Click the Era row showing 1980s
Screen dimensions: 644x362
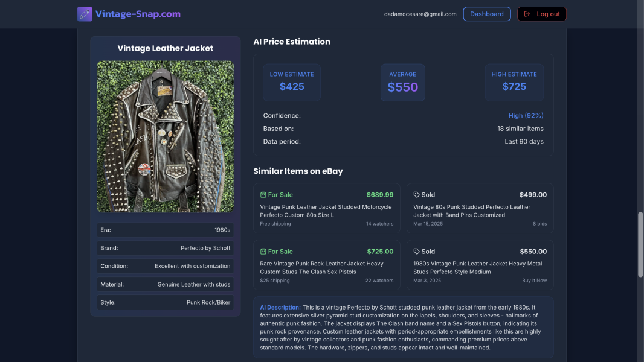[x=166, y=230]
